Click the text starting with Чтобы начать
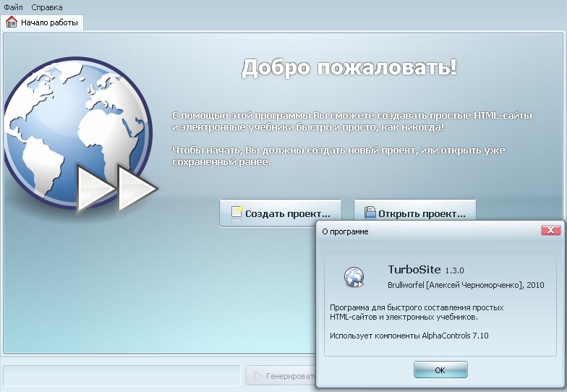Viewport: 567px width, 392px height. click(x=338, y=156)
